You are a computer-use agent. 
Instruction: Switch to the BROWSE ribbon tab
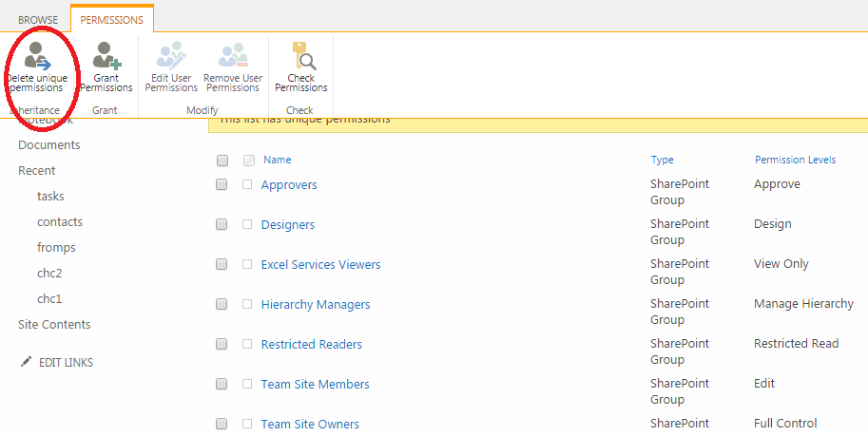point(38,20)
